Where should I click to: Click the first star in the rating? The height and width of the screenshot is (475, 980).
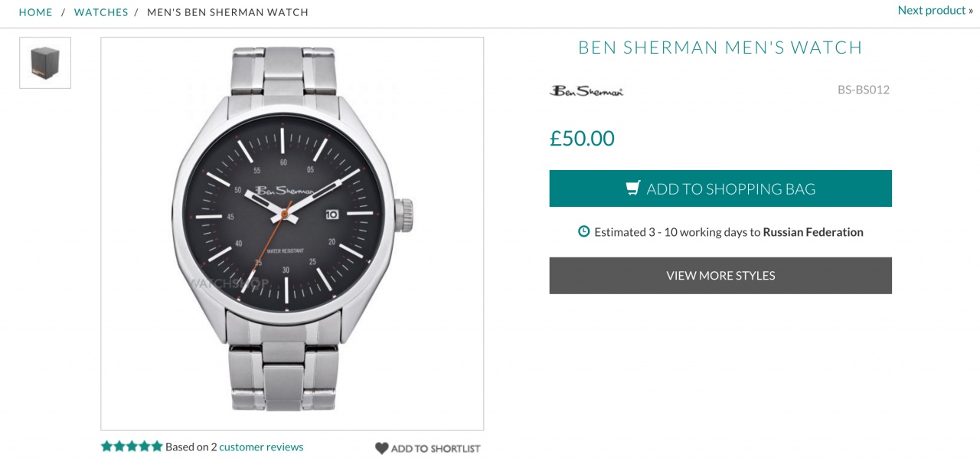(107, 446)
